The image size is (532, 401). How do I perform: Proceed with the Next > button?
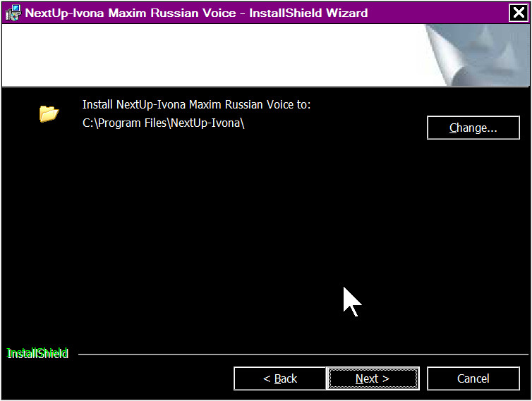(373, 378)
